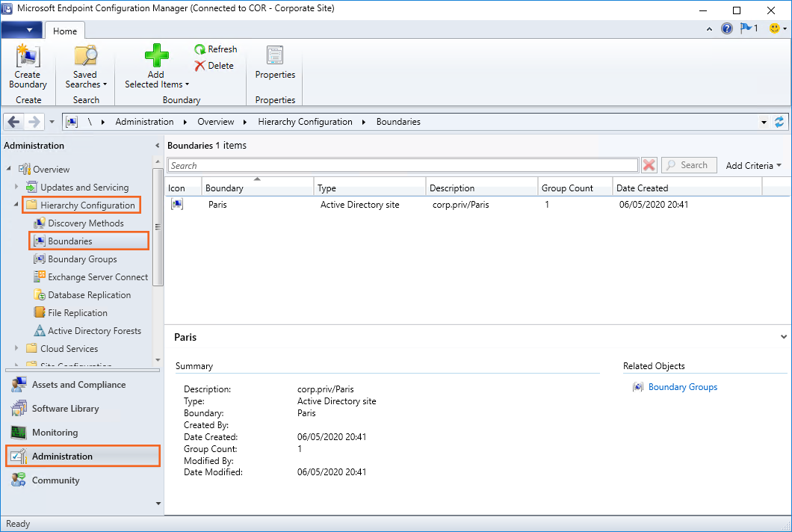Viewport: 792px width, 532px height.
Task: Switch to the Software Library workspace
Action: tap(65, 409)
